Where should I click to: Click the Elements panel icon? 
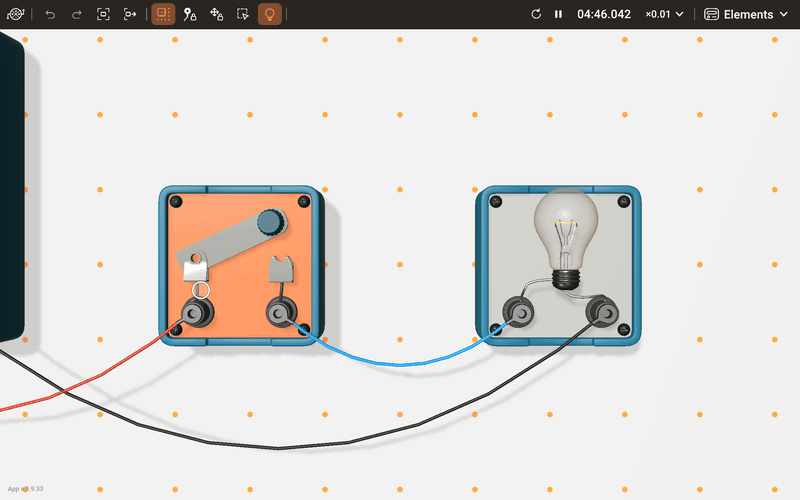[x=711, y=14]
